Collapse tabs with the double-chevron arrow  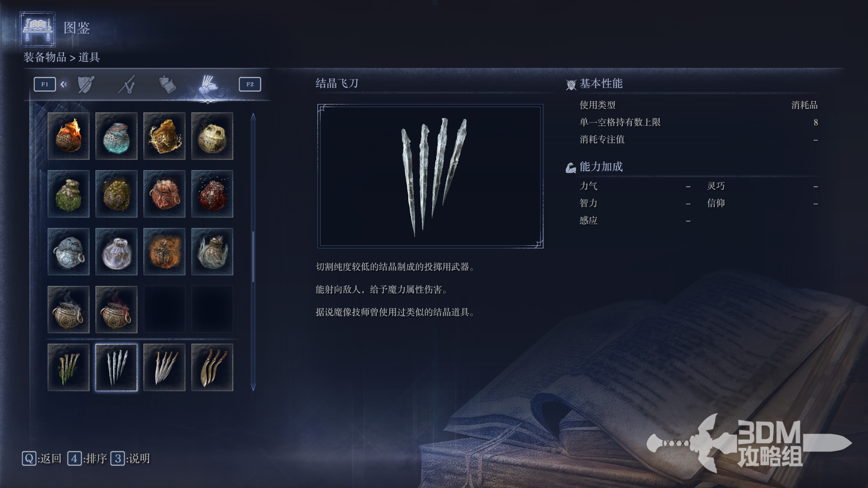coord(64,84)
